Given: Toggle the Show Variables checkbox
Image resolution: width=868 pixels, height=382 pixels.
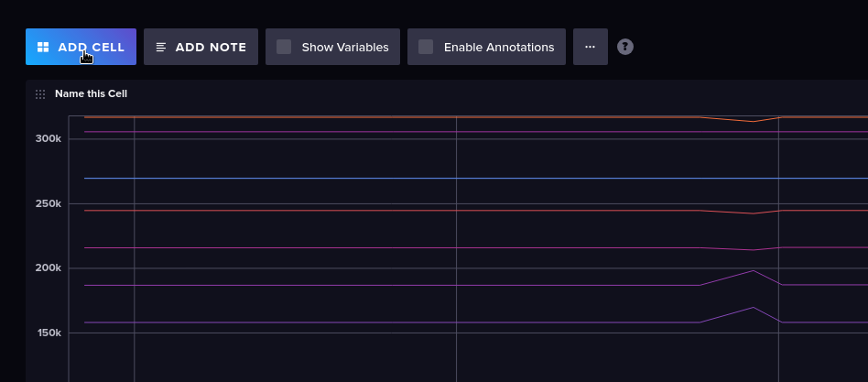Looking at the screenshot, I should 284,47.
